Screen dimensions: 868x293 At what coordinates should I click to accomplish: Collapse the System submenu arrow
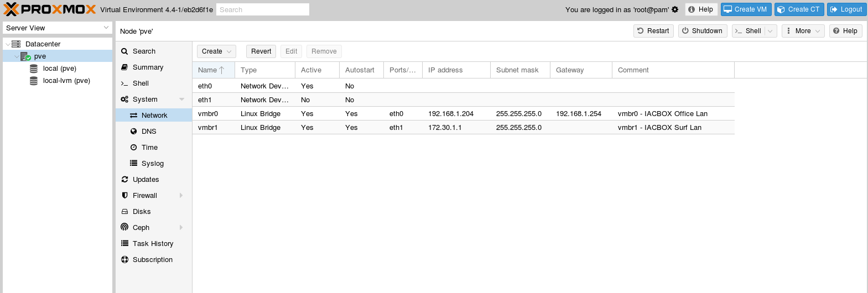click(x=182, y=100)
